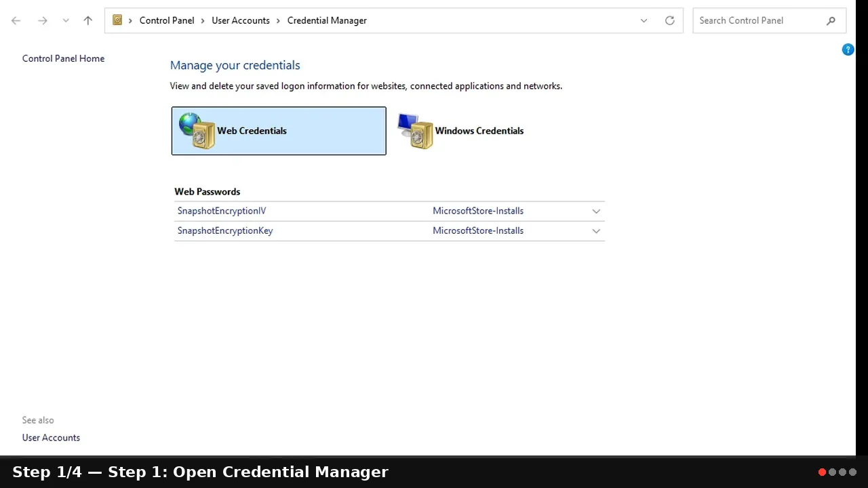
Task: Expand the SnapshotEncryptionIV credential chevron
Action: point(596,211)
